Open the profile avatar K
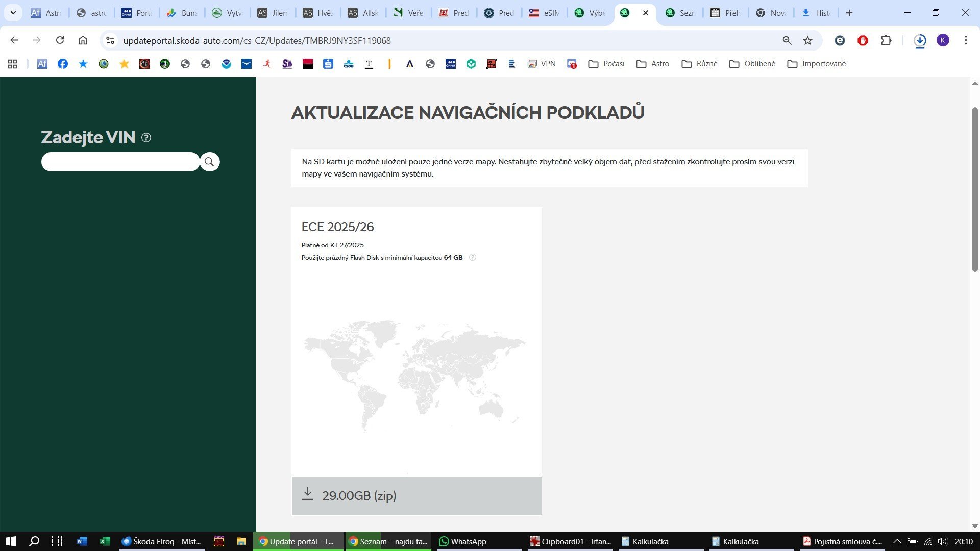 (943, 40)
